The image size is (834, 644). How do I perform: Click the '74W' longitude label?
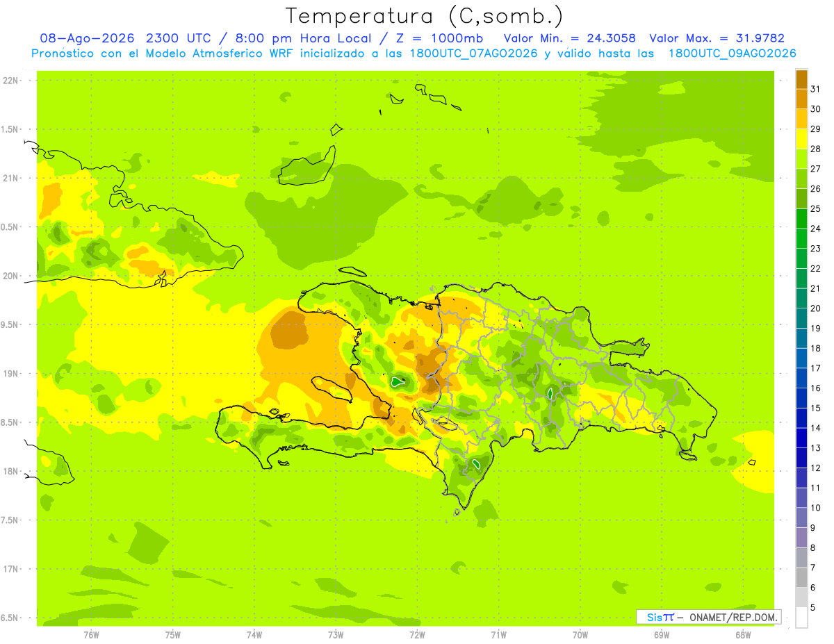tap(254, 635)
